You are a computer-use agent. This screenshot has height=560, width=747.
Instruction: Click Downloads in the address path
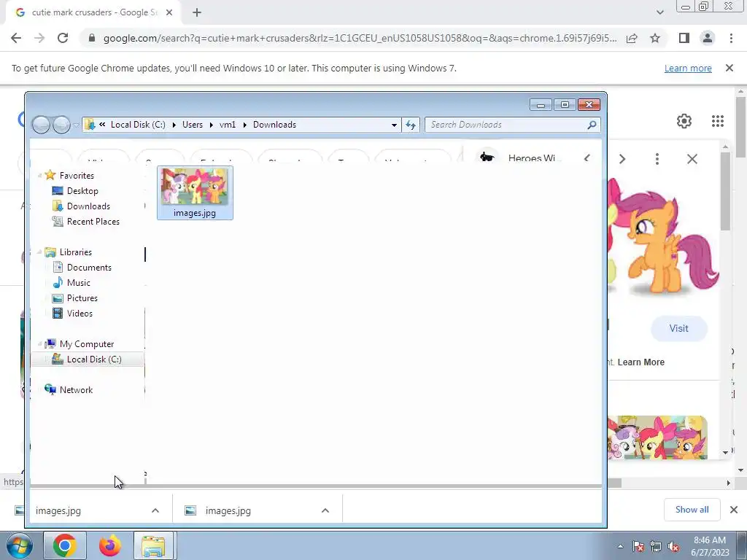(x=274, y=125)
